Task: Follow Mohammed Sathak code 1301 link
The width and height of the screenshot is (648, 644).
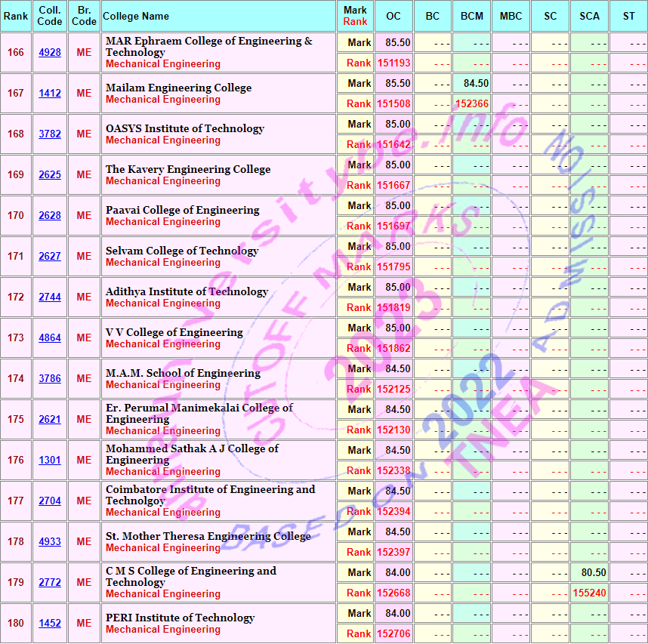Action: [50, 461]
